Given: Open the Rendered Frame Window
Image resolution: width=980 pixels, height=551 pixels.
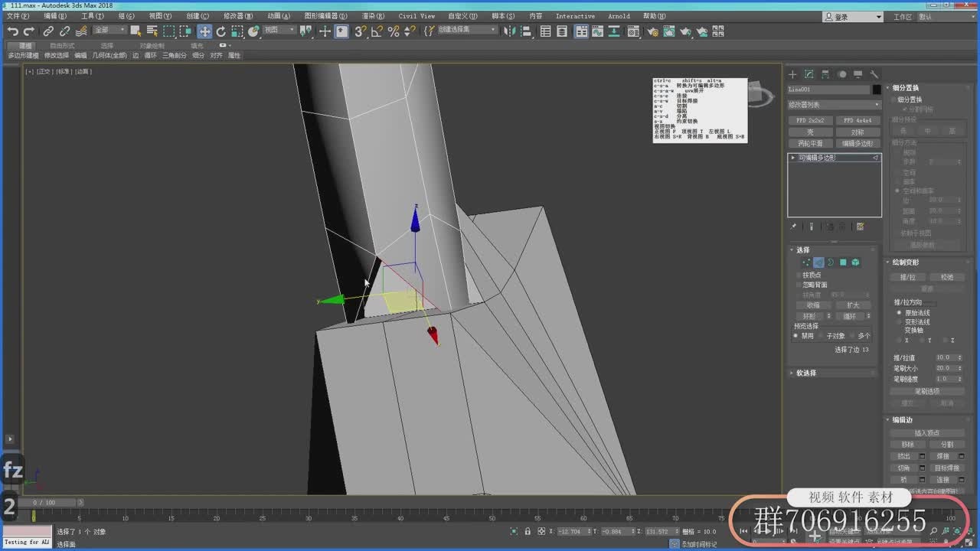Looking at the screenshot, I should coord(669,31).
